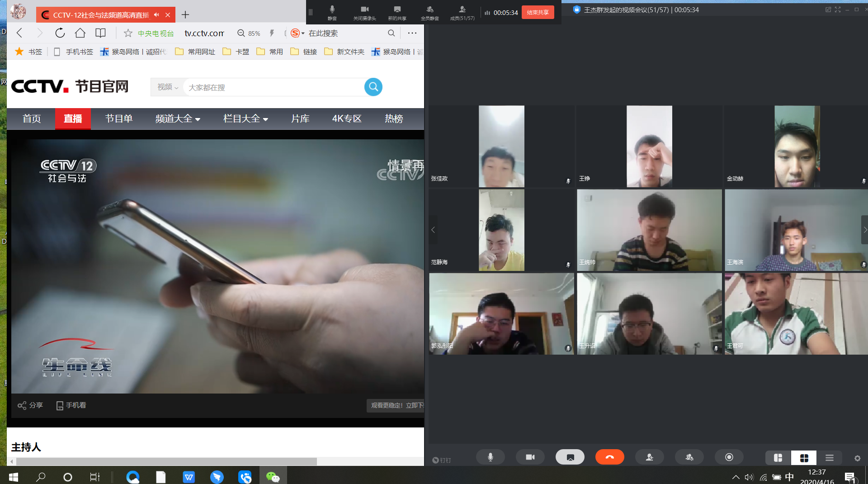Start recording with the record circle icon
Screen dimensions: 868x484
point(729,457)
